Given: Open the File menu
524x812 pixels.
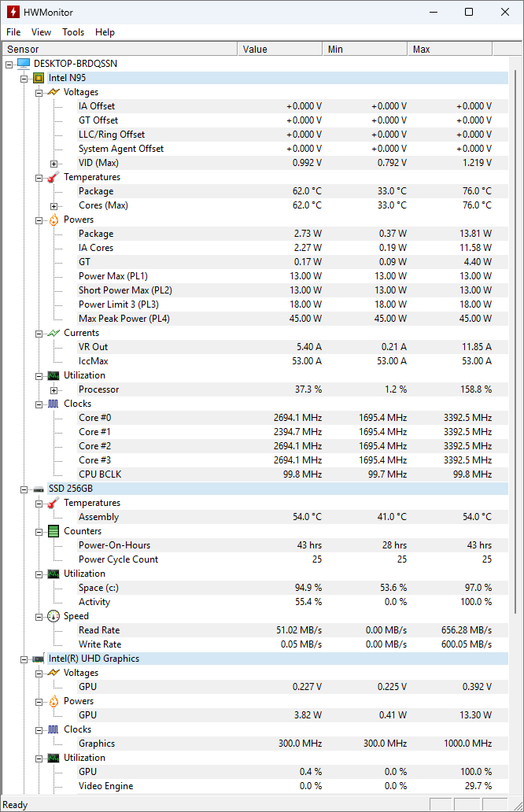Looking at the screenshot, I should [x=13, y=32].
